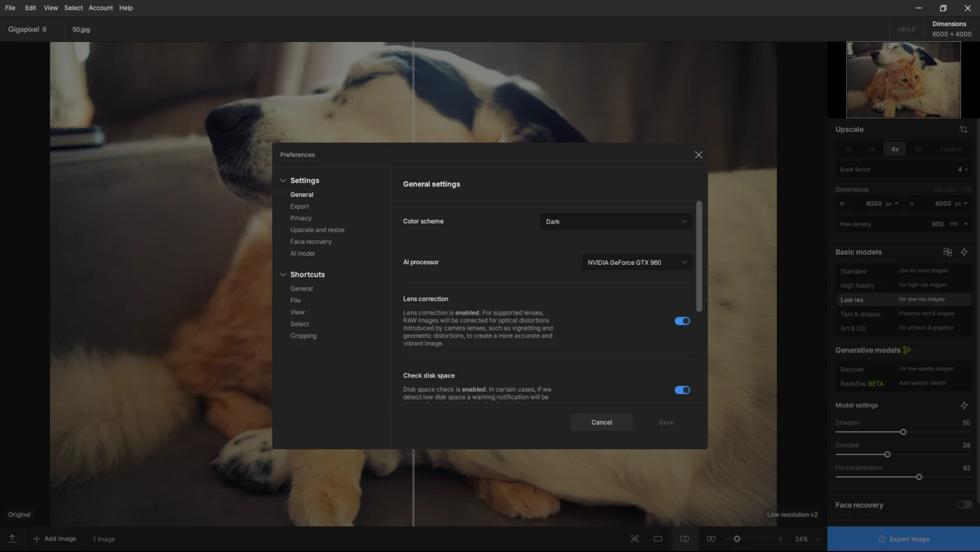Enable the Face recovery switch
Image resolution: width=980 pixels, height=552 pixels.
coord(964,504)
